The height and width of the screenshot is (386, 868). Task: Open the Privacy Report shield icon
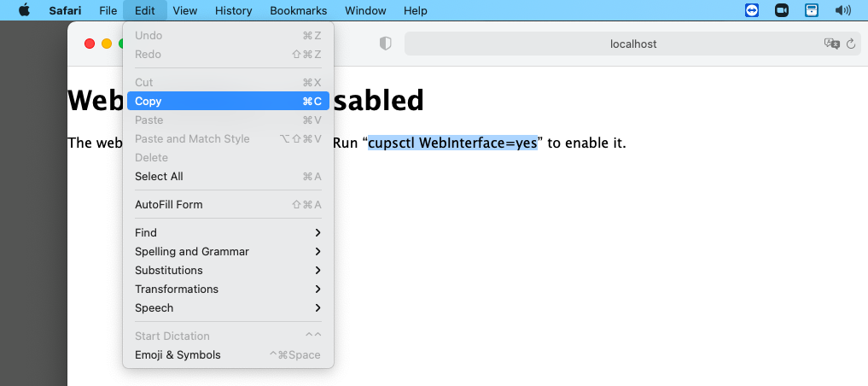pyautogui.click(x=385, y=44)
